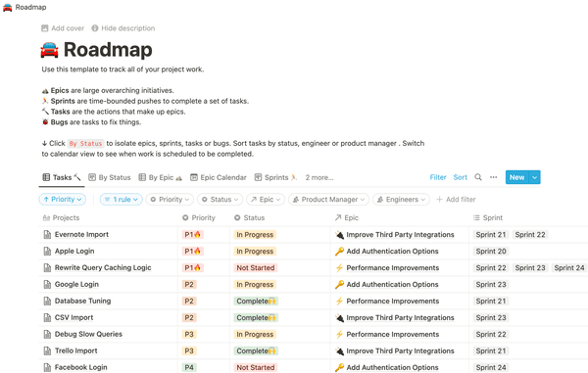Switch to the By Status tab
588x373 pixels.
pyautogui.click(x=110, y=177)
